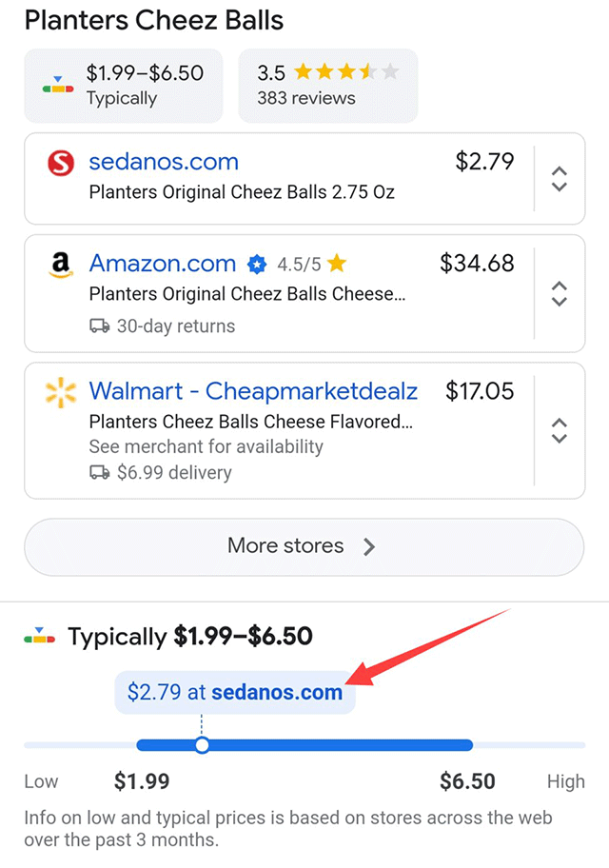Open the sedanos.com store link

tap(164, 162)
